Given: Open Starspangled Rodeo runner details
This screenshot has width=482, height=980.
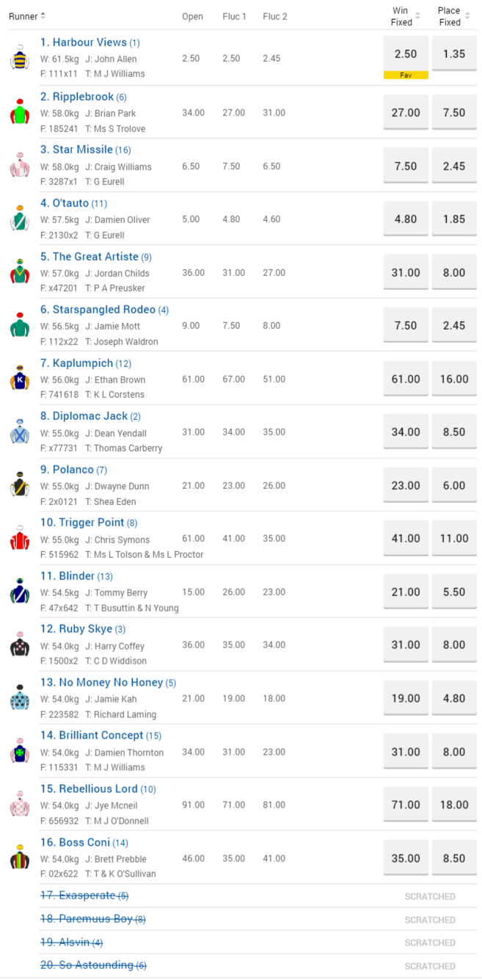Looking at the screenshot, I should [98, 310].
